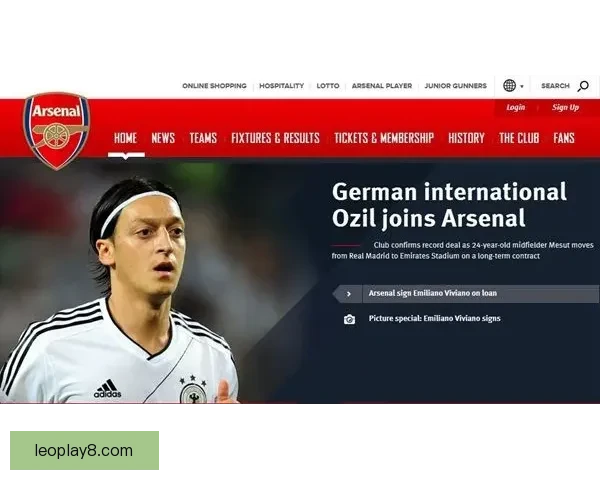Image resolution: width=600 pixels, height=480 pixels.
Task: Open Arsenal Player link
Action: click(382, 86)
